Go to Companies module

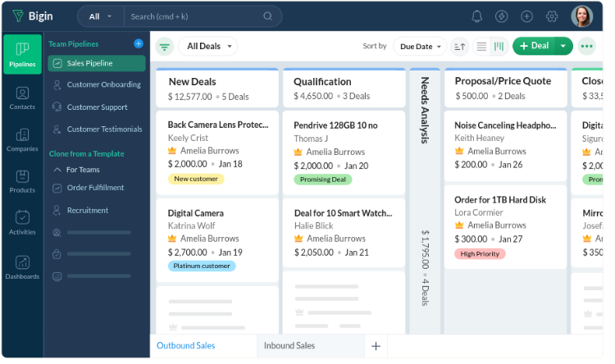(x=22, y=139)
